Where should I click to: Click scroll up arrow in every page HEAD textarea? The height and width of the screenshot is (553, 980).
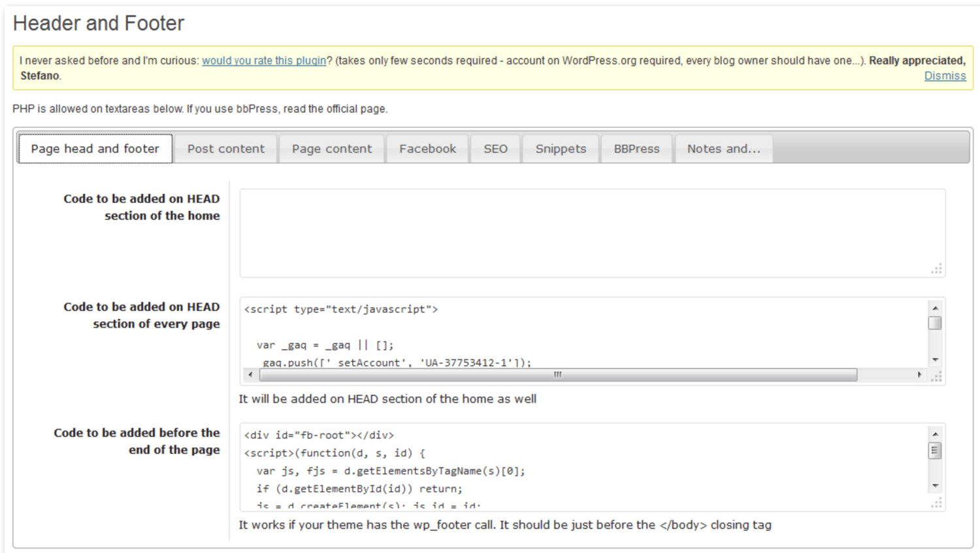click(935, 308)
